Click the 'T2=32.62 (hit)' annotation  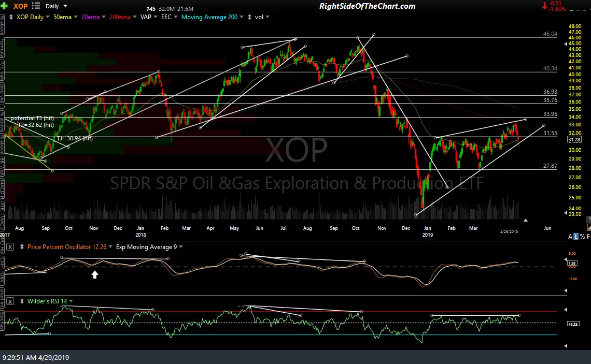coord(36,125)
